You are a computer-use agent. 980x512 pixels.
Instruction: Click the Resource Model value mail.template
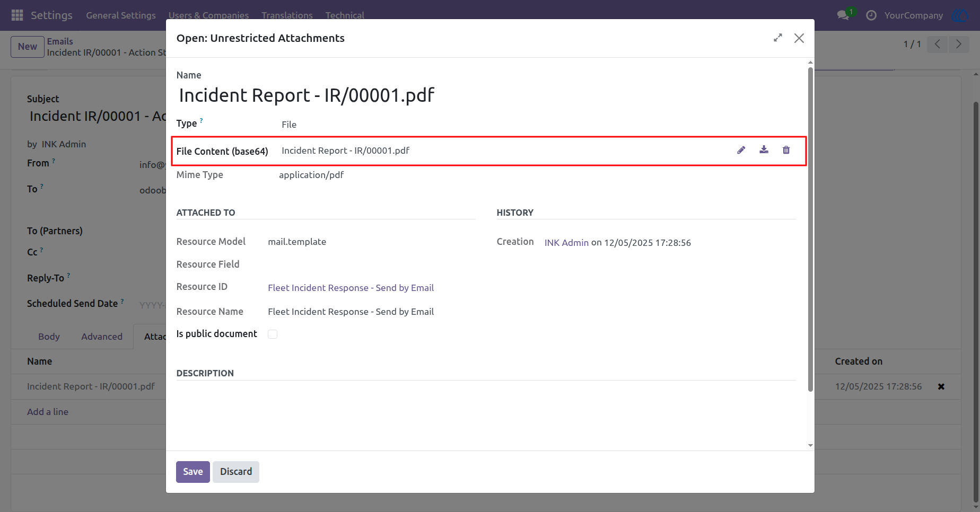point(297,242)
